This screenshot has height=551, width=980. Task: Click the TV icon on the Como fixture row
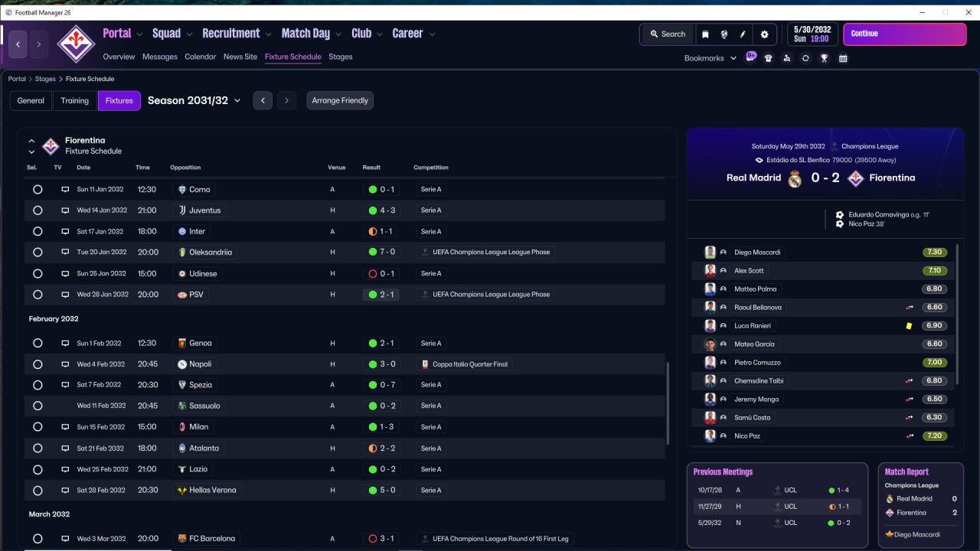[65, 189]
